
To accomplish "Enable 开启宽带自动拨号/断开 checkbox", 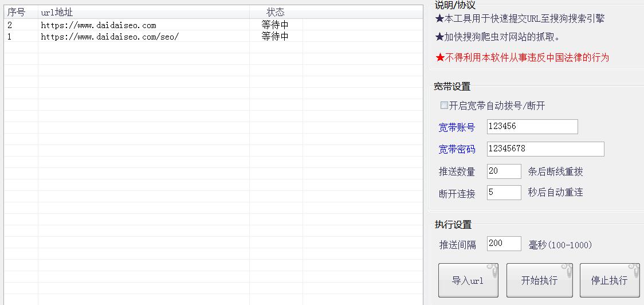I will pyautogui.click(x=444, y=105).
